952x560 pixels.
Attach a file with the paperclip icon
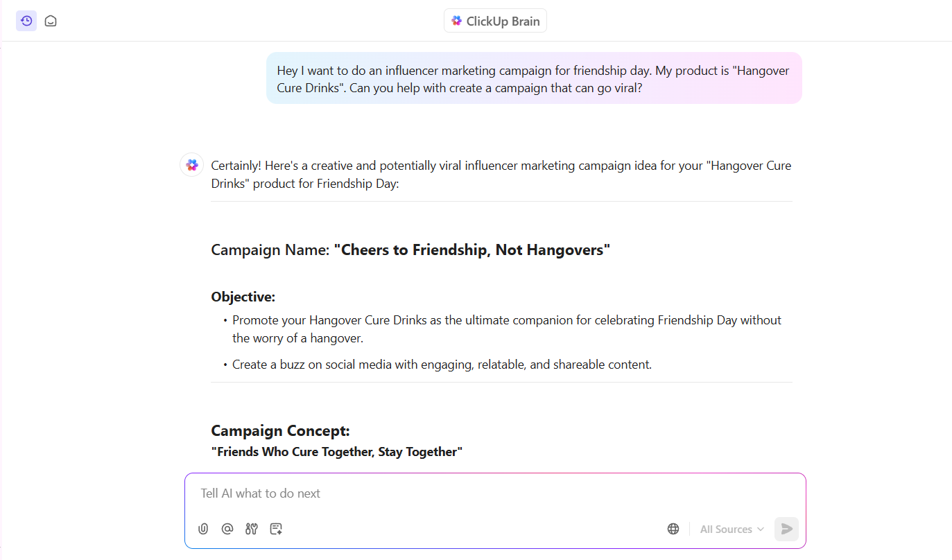click(203, 529)
